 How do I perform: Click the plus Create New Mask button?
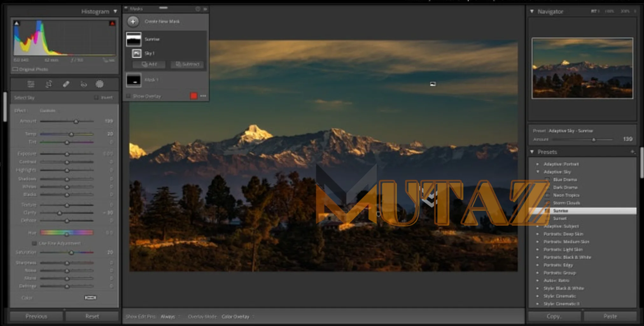(133, 22)
